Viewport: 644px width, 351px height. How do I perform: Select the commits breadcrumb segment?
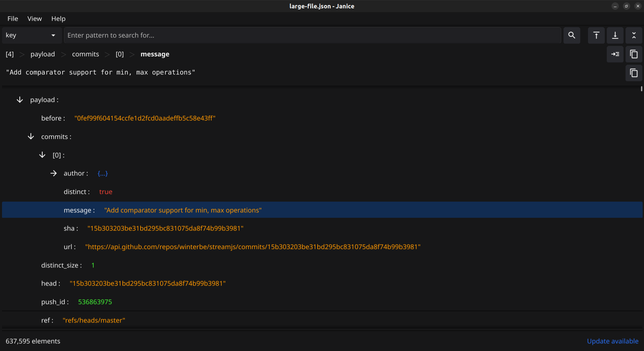point(86,54)
